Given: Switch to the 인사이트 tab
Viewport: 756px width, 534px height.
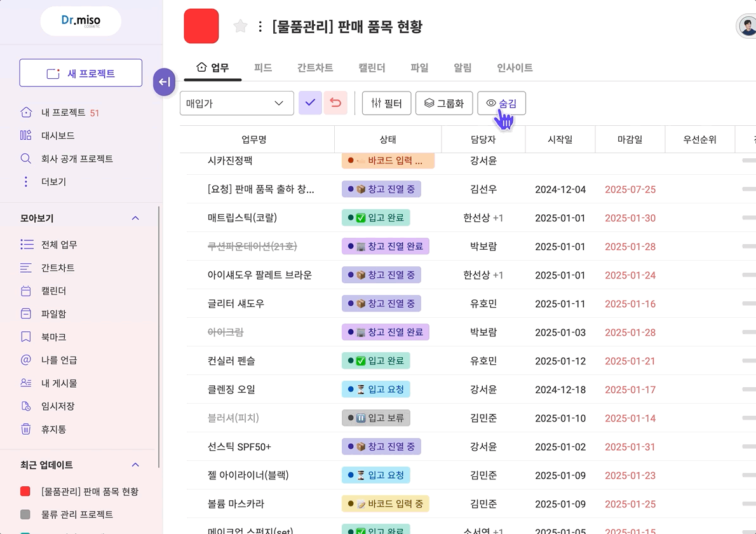Looking at the screenshot, I should 515,67.
